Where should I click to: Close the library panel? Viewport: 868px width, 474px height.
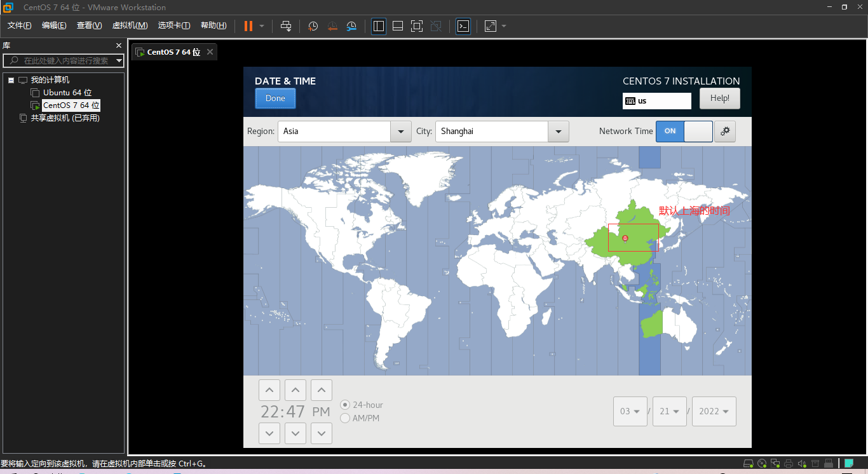pos(119,46)
